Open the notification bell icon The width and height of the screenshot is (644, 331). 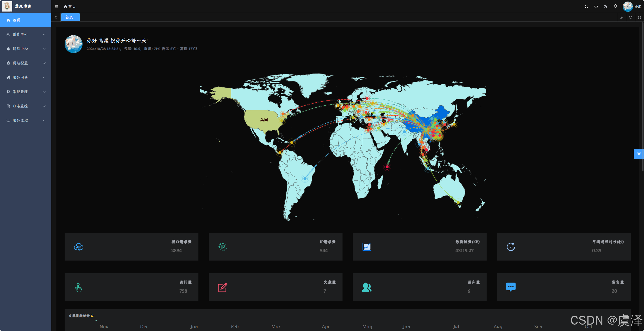click(615, 6)
